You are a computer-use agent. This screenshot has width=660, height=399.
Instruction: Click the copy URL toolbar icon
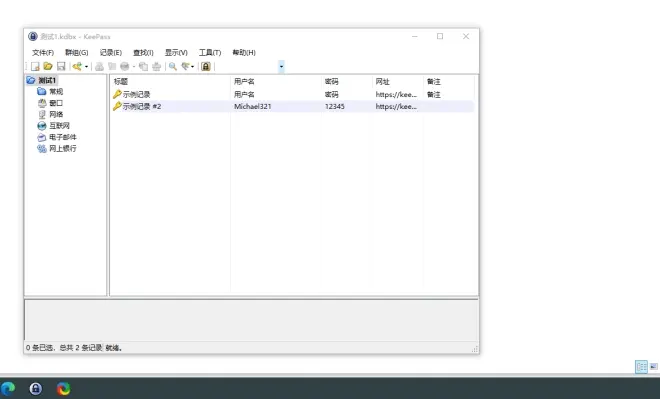pos(144,66)
